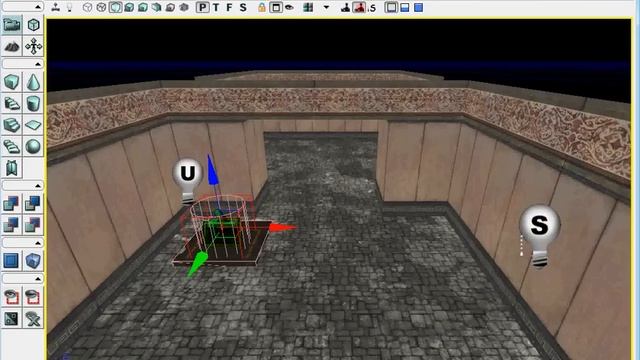This screenshot has height=360, width=640.
Task: Show all actors X icon
Action: tap(33, 318)
